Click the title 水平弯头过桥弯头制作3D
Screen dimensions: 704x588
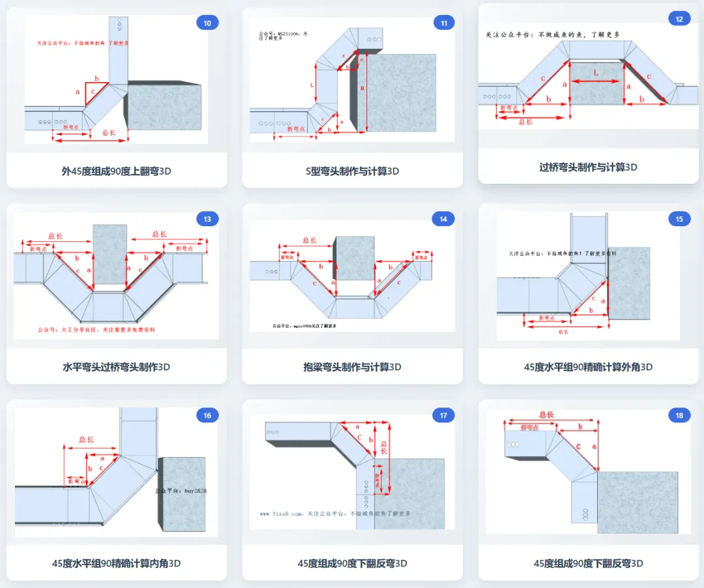(116, 367)
